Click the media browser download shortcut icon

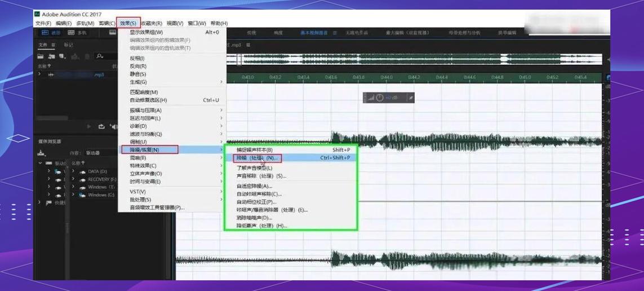point(41,153)
